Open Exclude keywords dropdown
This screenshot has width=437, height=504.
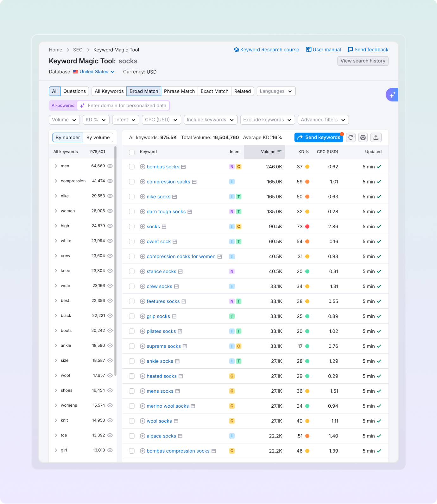coord(268,120)
